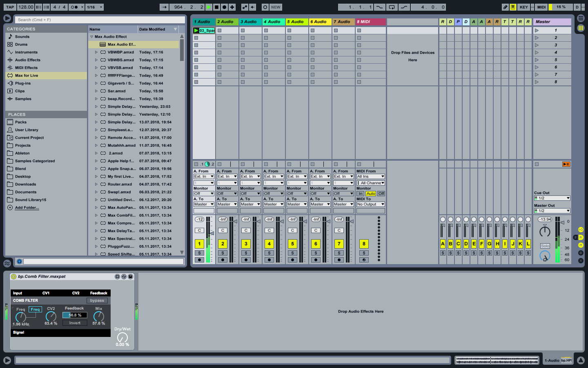Solo track 3 Audio

point(246,253)
